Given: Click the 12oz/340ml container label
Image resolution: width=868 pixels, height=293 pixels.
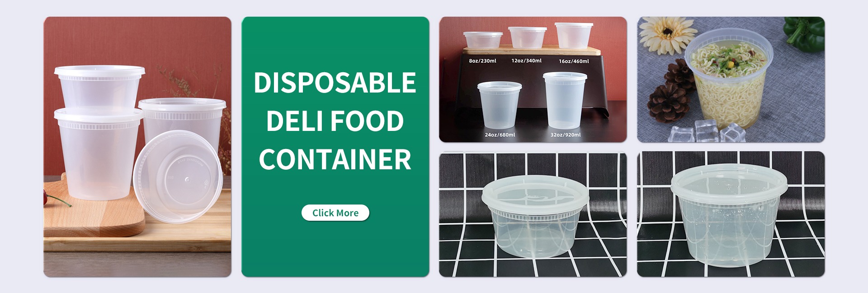Looking at the screenshot, I should 526,60.
